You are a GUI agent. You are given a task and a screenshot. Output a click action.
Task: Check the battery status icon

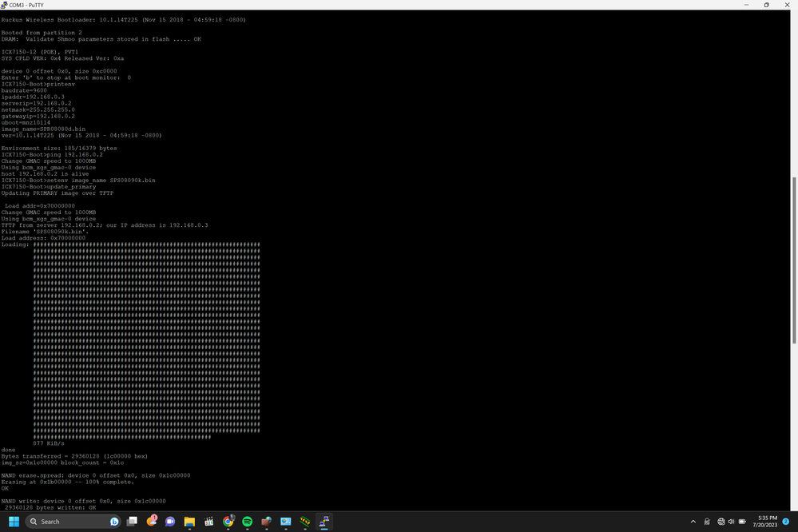pos(743,522)
